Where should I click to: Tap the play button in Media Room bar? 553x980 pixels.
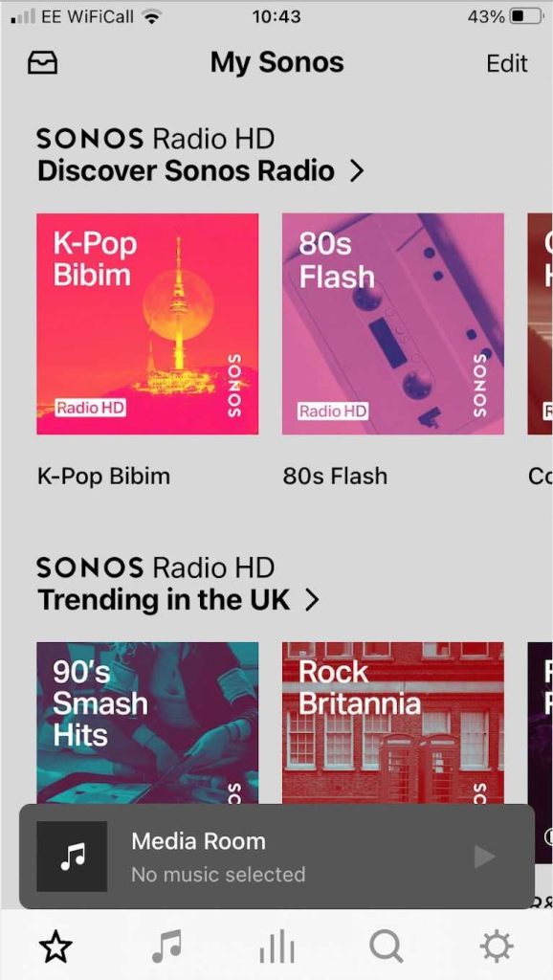pyautogui.click(x=484, y=857)
